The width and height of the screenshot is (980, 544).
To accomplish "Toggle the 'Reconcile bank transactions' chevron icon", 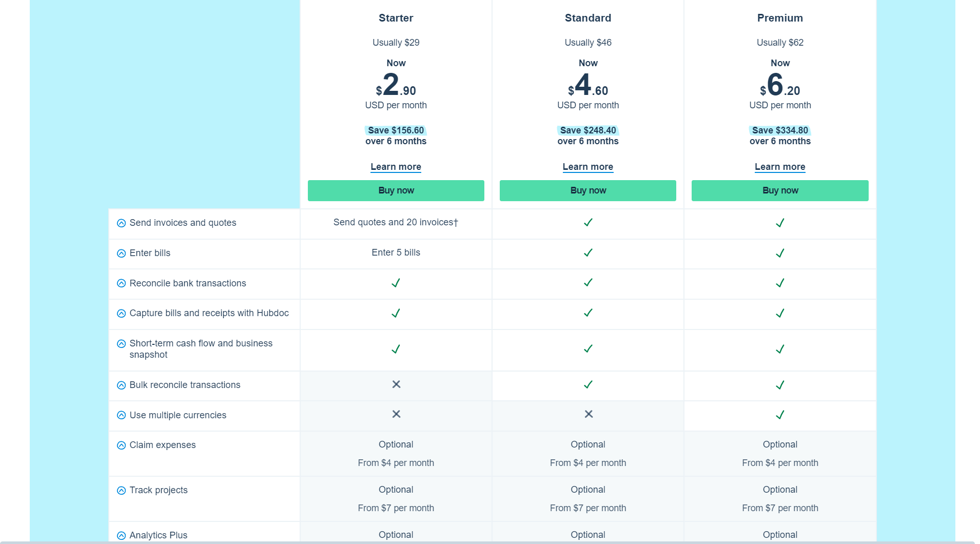I will 121,283.
